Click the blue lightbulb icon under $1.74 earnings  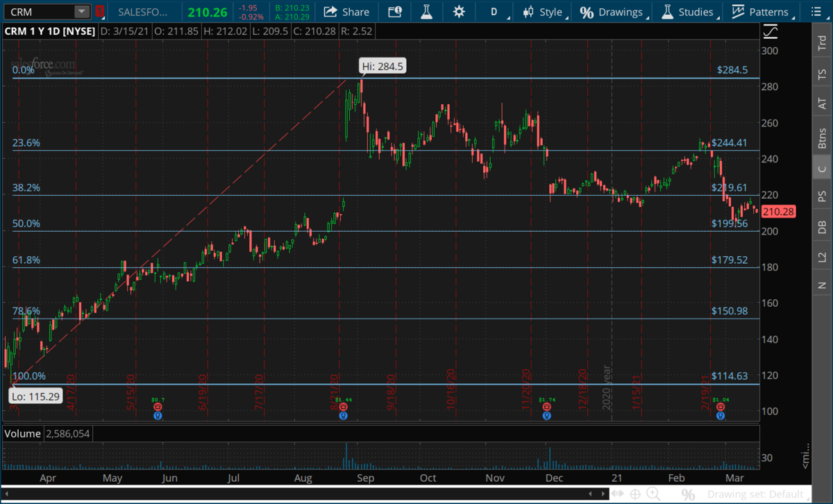pyautogui.click(x=546, y=416)
